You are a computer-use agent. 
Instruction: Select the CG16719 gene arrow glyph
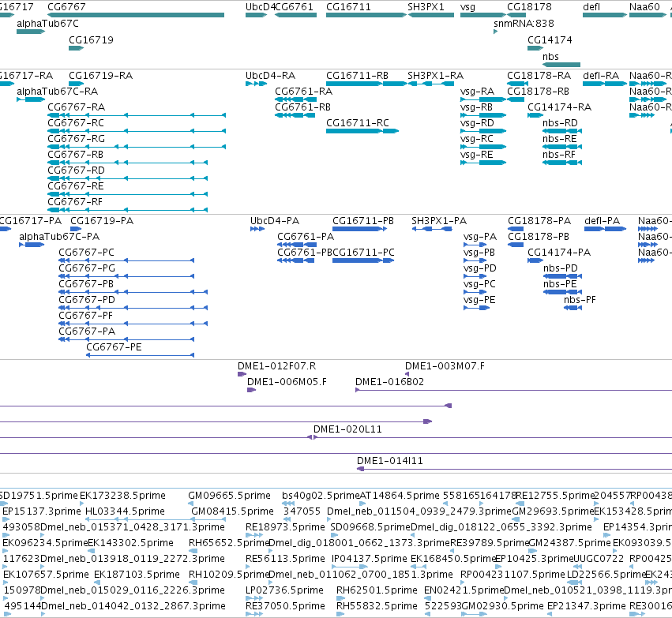pyautogui.click(x=77, y=48)
